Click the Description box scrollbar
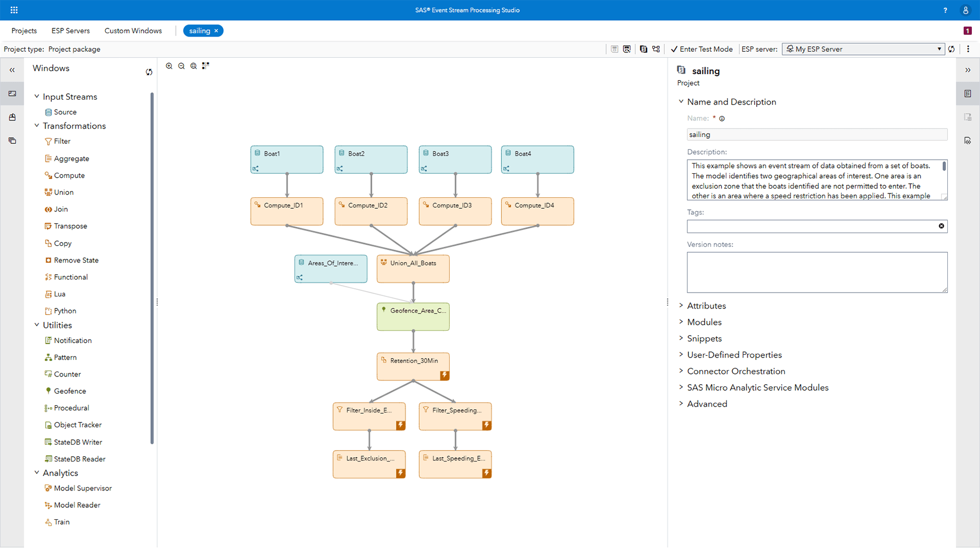 [944, 166]
